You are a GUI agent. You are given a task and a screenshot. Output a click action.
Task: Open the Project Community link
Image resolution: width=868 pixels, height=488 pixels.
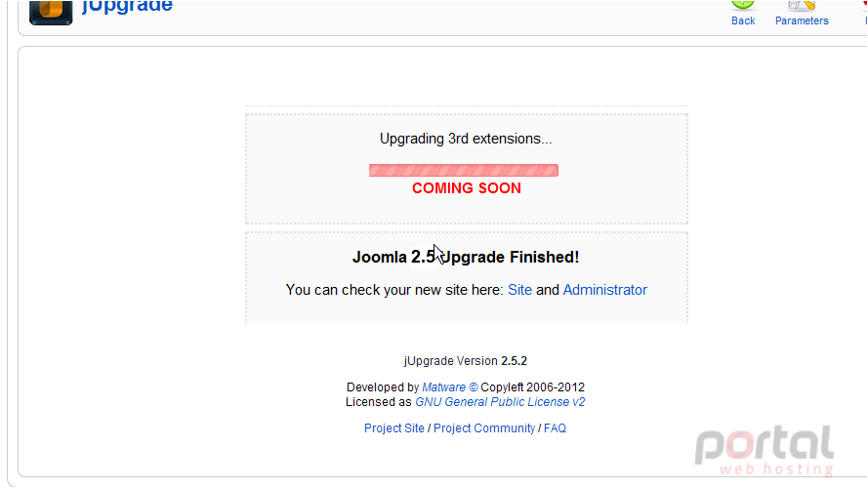484,428
